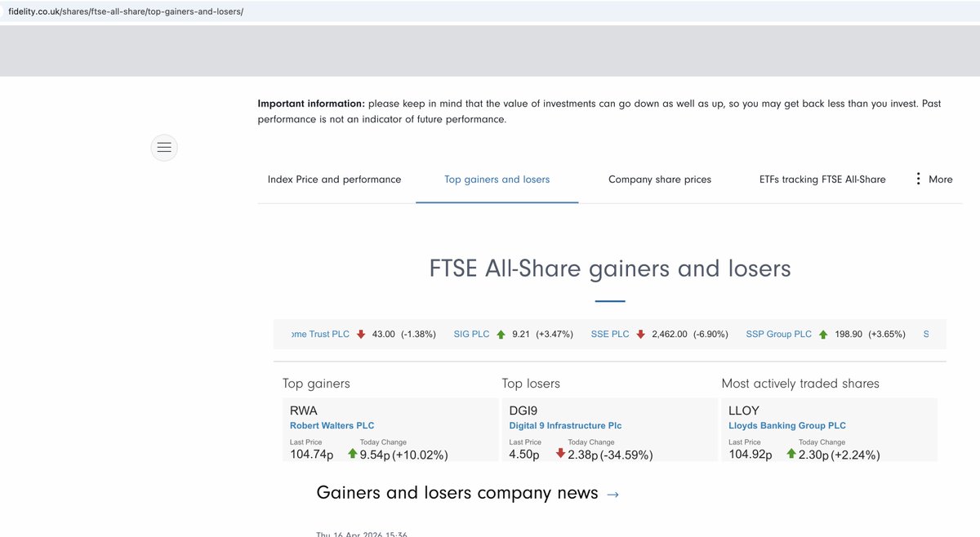This screenshot has height=537, width=980.
Task: Open the hamburger menu icon
Action: tap(164, 148)
